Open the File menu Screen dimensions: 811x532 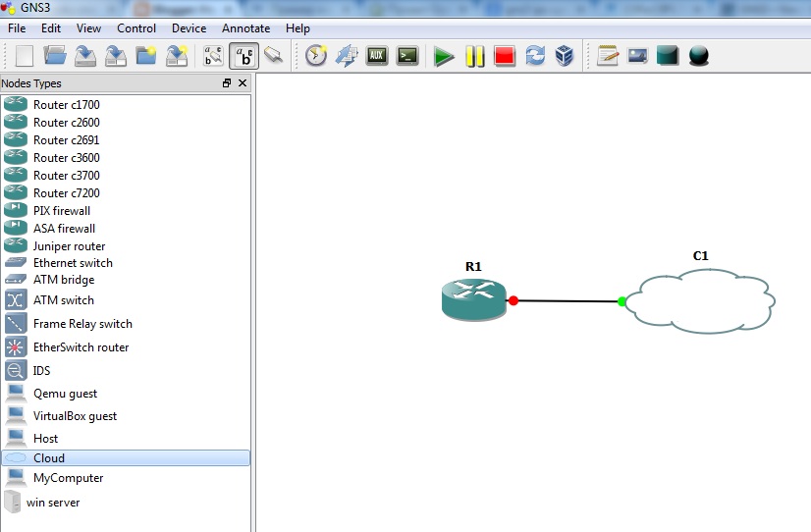point(17,28)
